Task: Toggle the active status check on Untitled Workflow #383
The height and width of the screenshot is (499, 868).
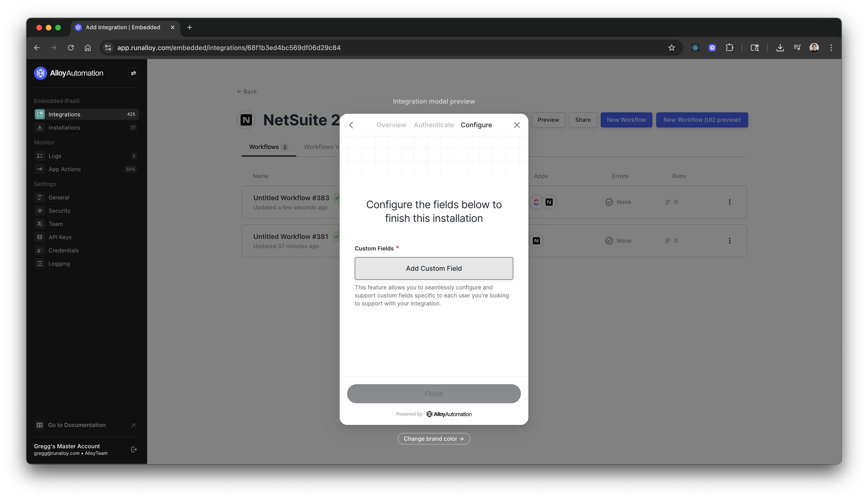Action: tap(337, 198)
